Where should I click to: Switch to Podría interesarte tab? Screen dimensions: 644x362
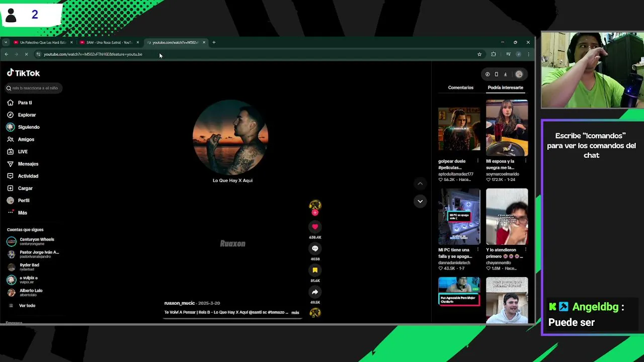(505, 87)
